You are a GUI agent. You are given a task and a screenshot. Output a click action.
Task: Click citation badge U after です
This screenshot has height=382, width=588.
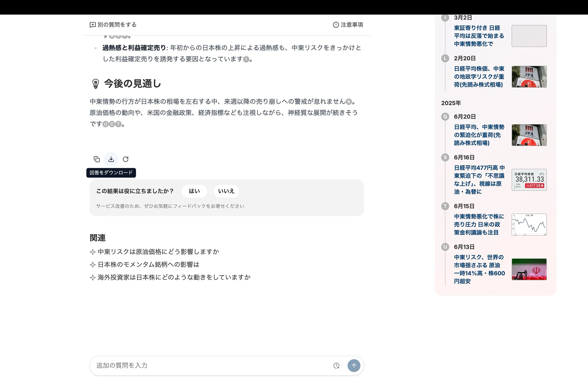tap(105, 124)
